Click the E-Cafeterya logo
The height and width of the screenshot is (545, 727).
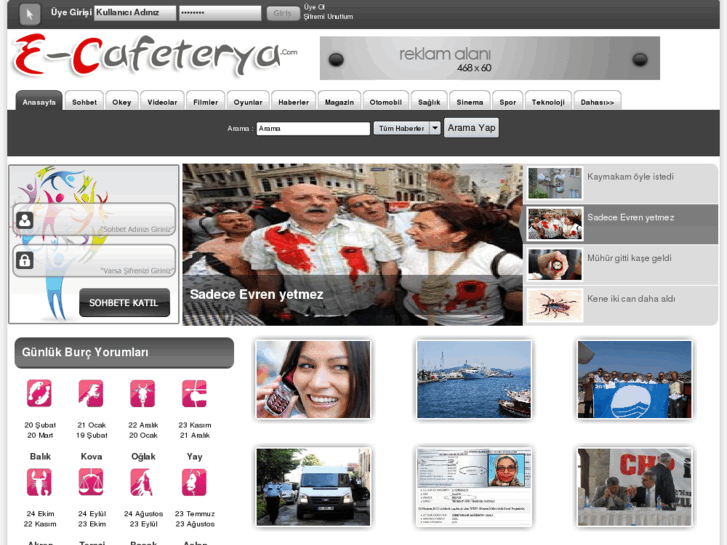pos(155,56)
